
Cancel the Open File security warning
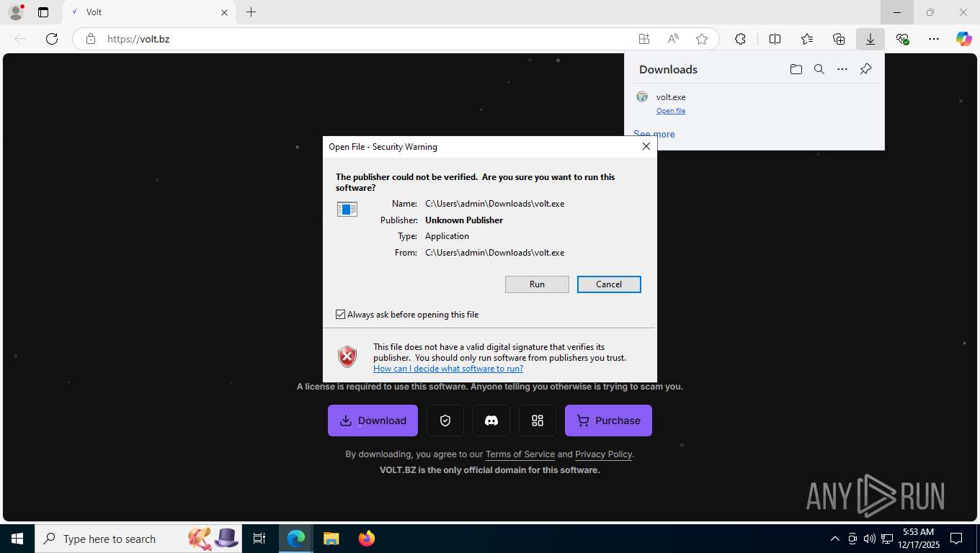609,284
